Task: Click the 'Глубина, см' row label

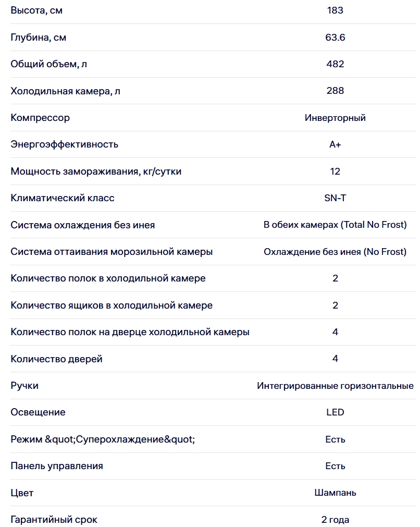Action: (x=39, y=38)
